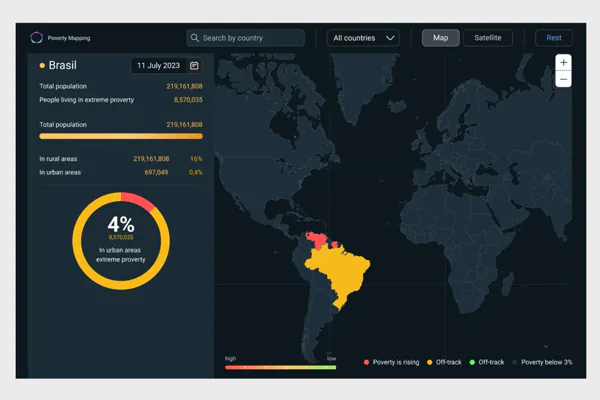Click People living in extreme poverty label
Image resolution: width=600 pixels, height=400 pixels.
(x=86, y=100)
